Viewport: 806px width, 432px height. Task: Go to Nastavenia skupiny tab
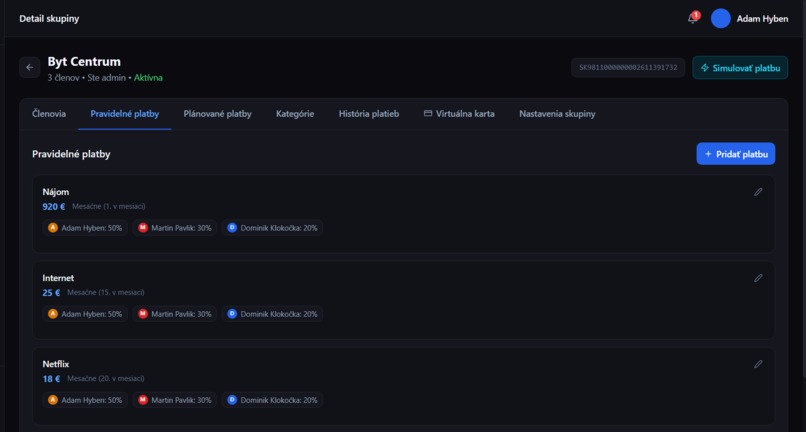pos(557,114)
